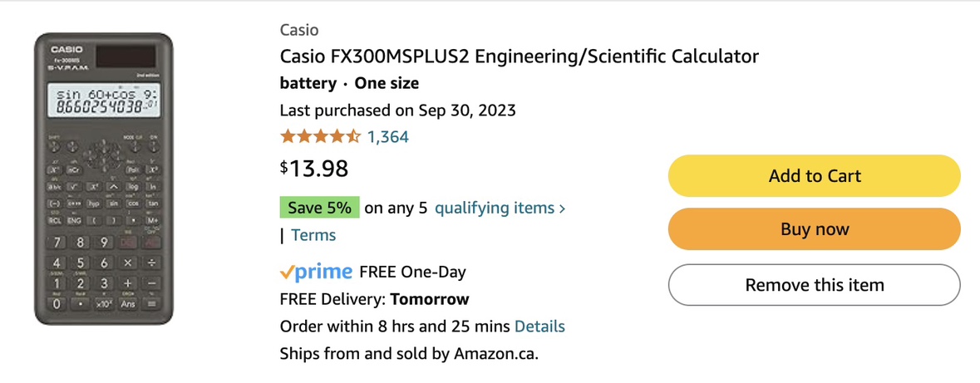Viewport: 980px width, 383px height.
Task: Click the FREE One-Day shipping label
Action: [x=412, y=272]
